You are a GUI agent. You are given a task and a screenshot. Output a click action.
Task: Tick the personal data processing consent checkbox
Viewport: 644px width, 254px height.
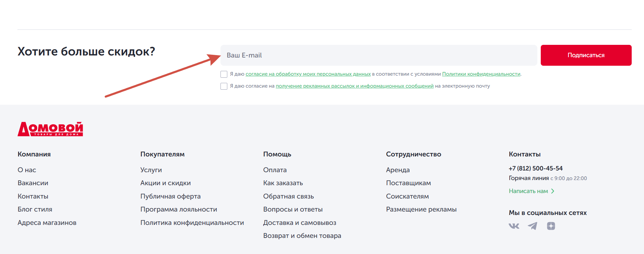pos(224,74)
